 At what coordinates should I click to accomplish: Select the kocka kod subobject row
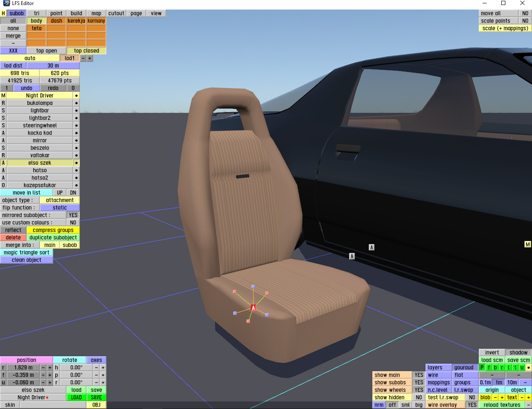coord(40,133)
